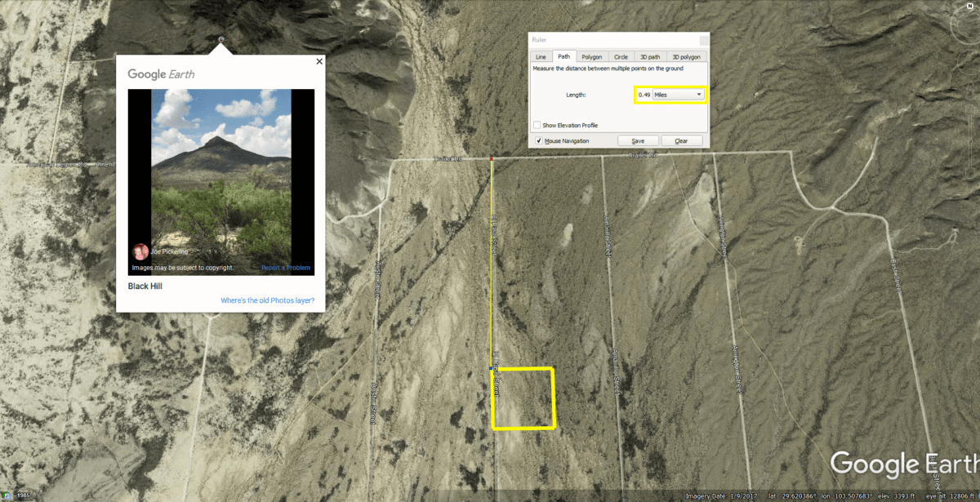The width and height of the screenshot is (980, 502).
Task: Save the ruler measurement
Action: 638,140
